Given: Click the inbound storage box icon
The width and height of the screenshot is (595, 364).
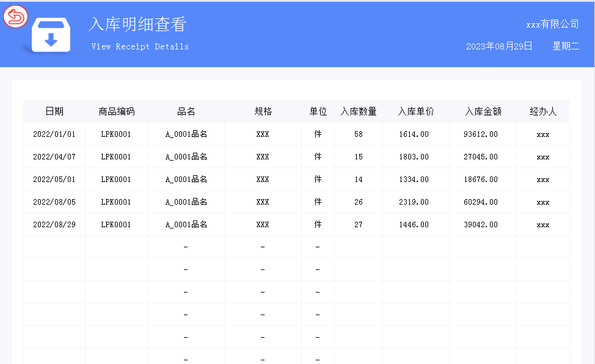Looking at the screenshot, I should click(51, 35).
